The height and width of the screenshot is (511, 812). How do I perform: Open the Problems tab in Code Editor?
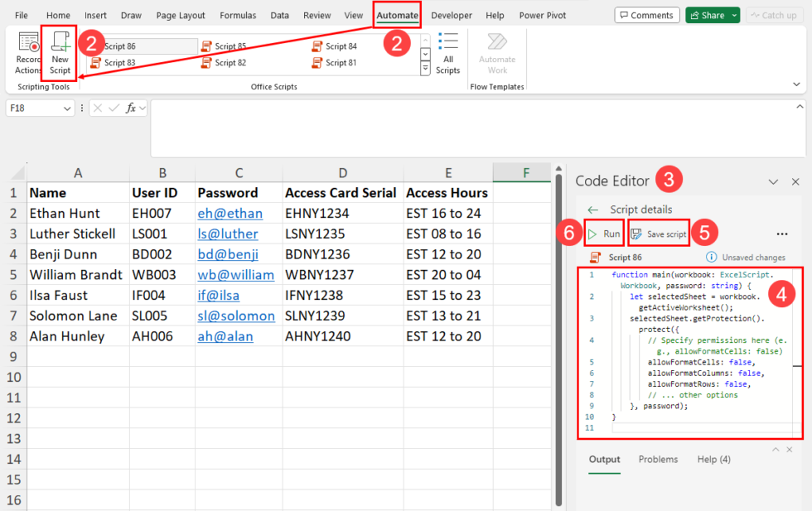pyautogui.click(x=658, y=459)
